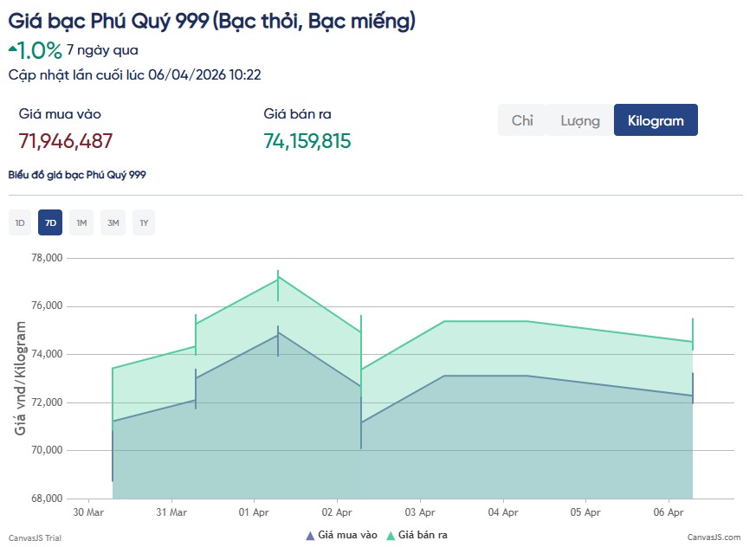Viewport: 756px width, 547px height.
Task: Switch the chart to 1M range
Action: [81, 223]
